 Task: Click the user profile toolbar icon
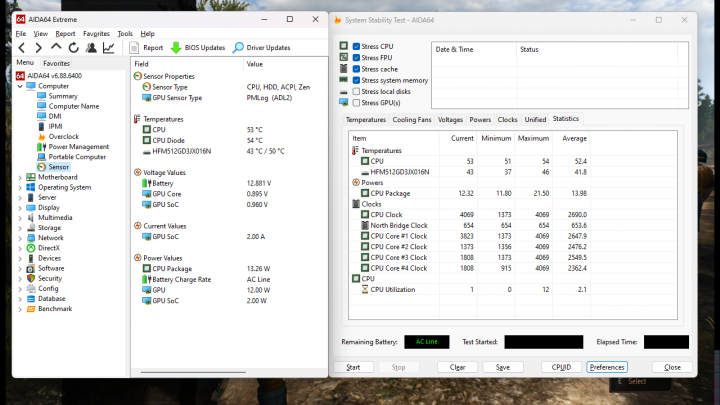tap(91, 47)
